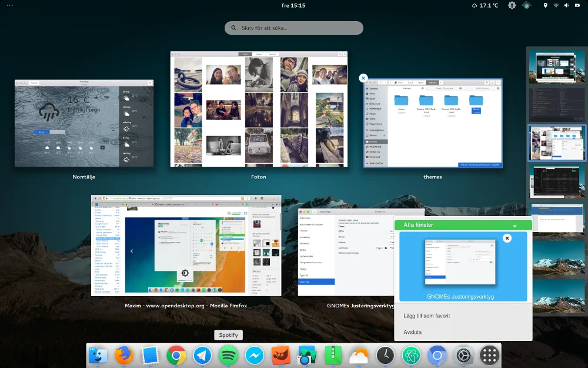Launch Firefox from the dock

[124, 355]
